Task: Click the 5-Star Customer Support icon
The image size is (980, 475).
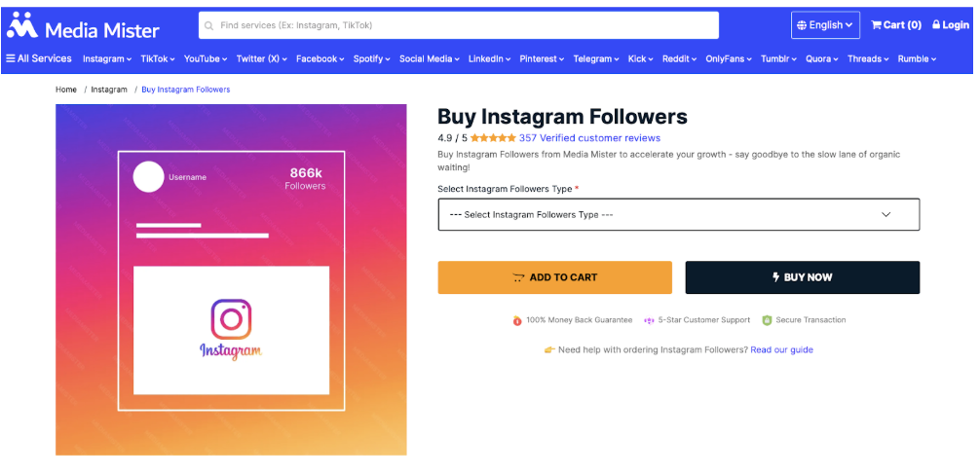Action: pos(649,320)
